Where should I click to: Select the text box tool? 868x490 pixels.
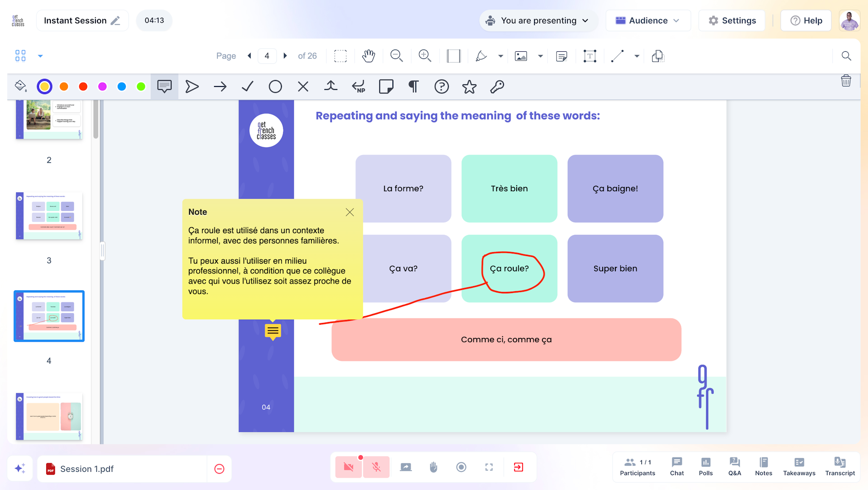[590, 56]
